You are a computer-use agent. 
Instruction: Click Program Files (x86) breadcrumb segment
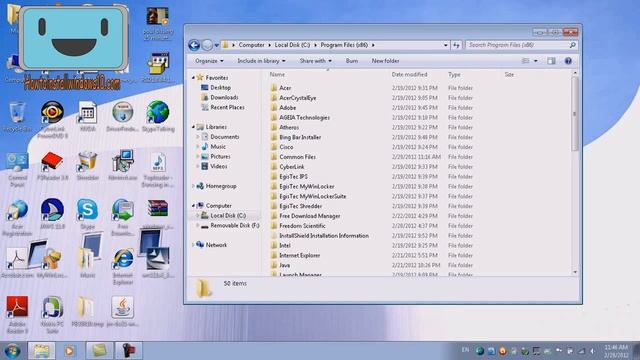pos(344,45)
